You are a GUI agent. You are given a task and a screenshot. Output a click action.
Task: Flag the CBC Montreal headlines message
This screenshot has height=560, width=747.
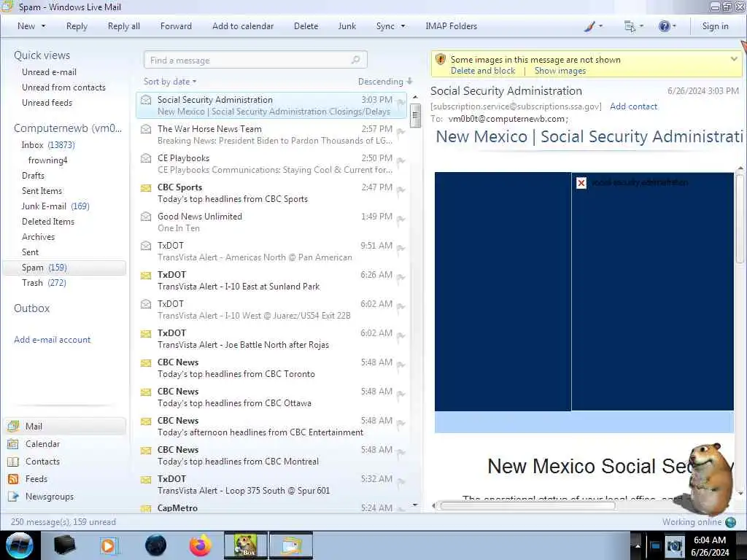point(401,452)
